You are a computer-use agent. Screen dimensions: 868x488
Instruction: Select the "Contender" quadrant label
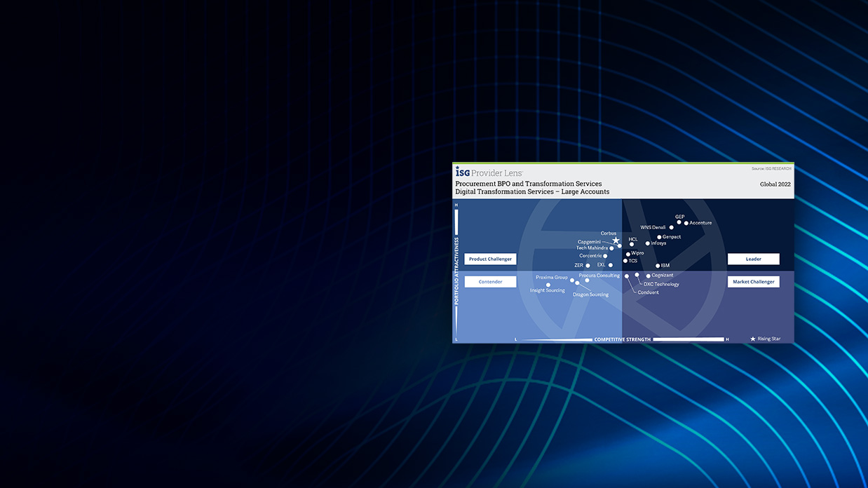coord(490,282)
